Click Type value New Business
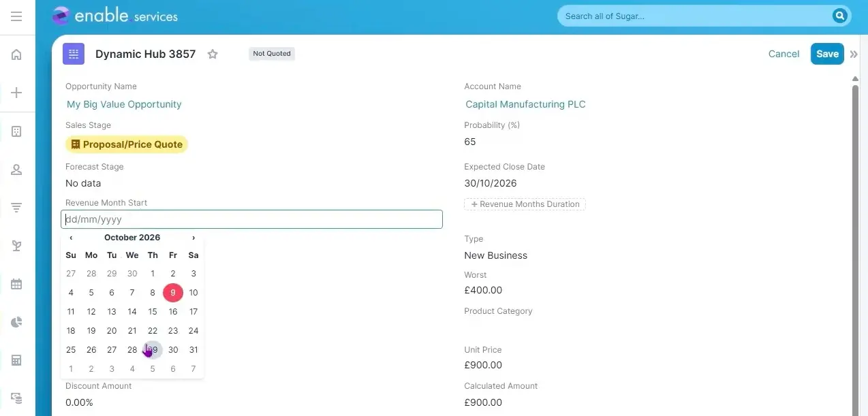The height and width of the screenshot is (416, 868). 496,255
